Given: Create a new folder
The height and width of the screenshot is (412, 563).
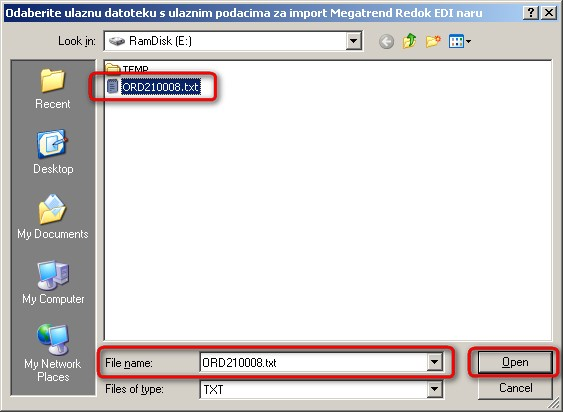Looking at the screenshot, I should [433, 41].
